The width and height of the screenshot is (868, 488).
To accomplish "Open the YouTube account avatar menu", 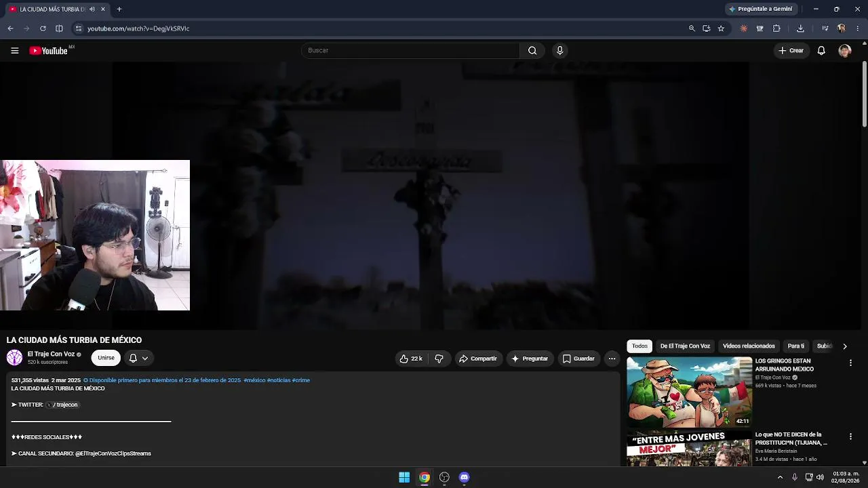I will [x=844, y=50].
